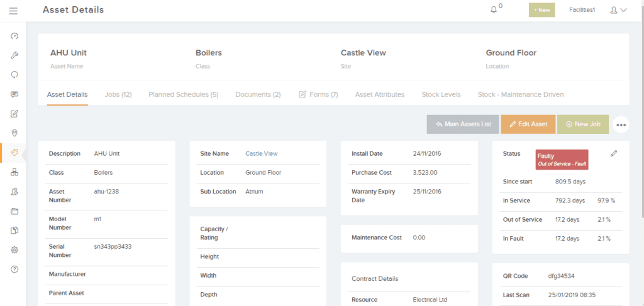Open the three-dot more options menu
The image size is (644, 306).
pyautogui.click(x=621, y=124)
